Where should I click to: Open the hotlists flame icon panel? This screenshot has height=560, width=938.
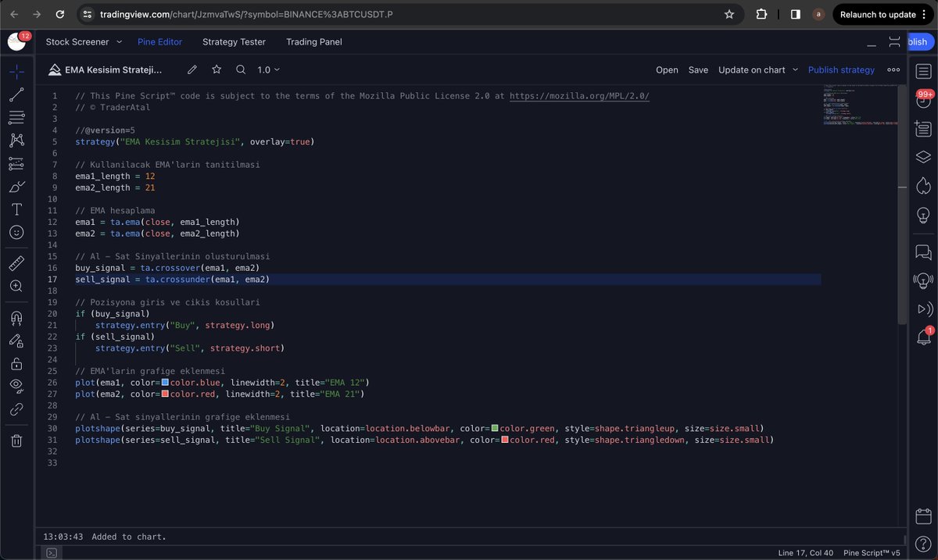923,186
